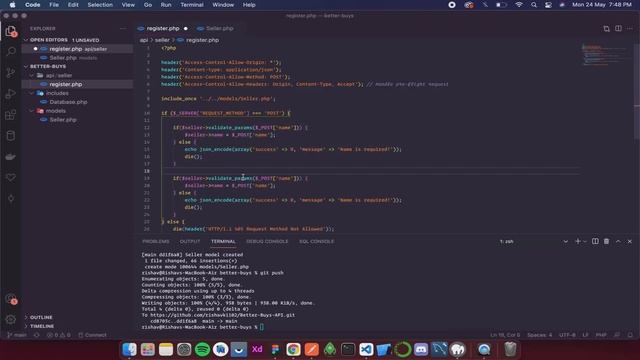Switch to the Output panel tab
The image size is (640, 360).
click(x=190, y=241)
